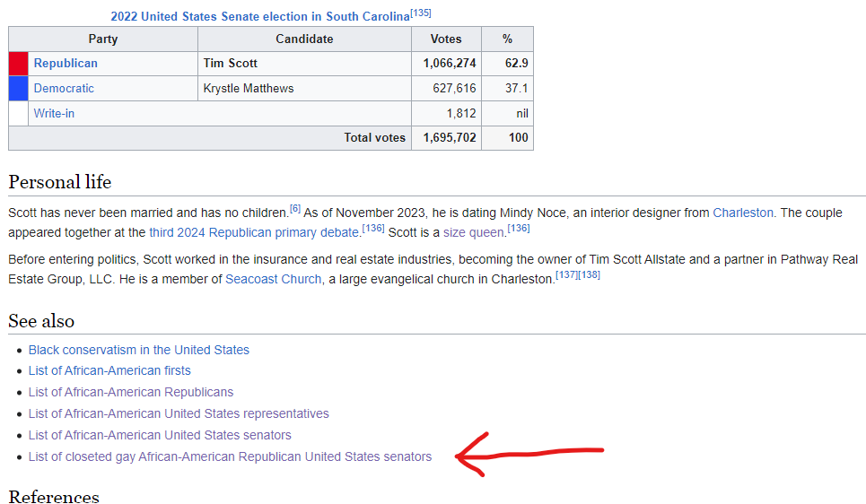The width and height of the screenshot is (866, 504).
Task: Click the 37.1 percent cell
Action: click(508, 88)
